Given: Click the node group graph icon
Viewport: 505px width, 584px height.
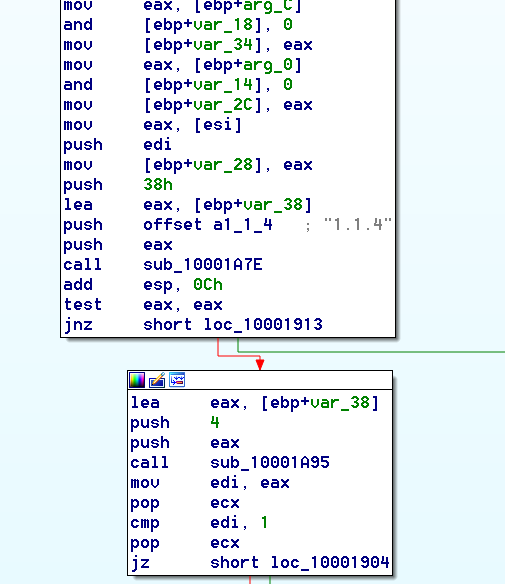Looking at the screenshot, I should tap(177, 380).
